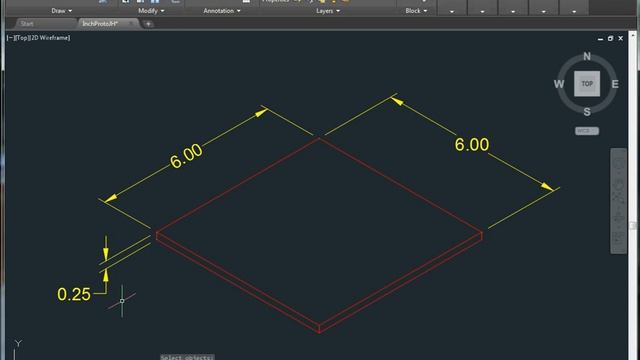Click the 'Select objects:' command line prompt
This screenshot has height=360, width=640.
click(x=187, y=357)
